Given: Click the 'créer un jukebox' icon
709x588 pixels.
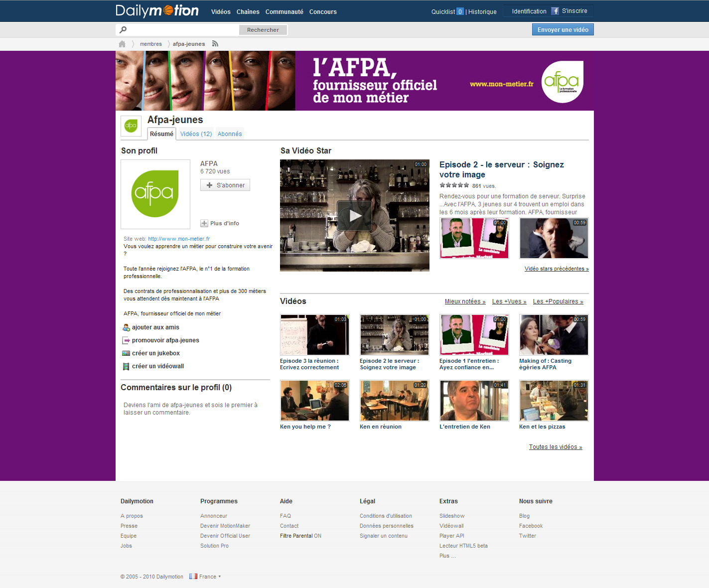Looking at the screenshot, I should pyautogui.click(x=126, y=353).
